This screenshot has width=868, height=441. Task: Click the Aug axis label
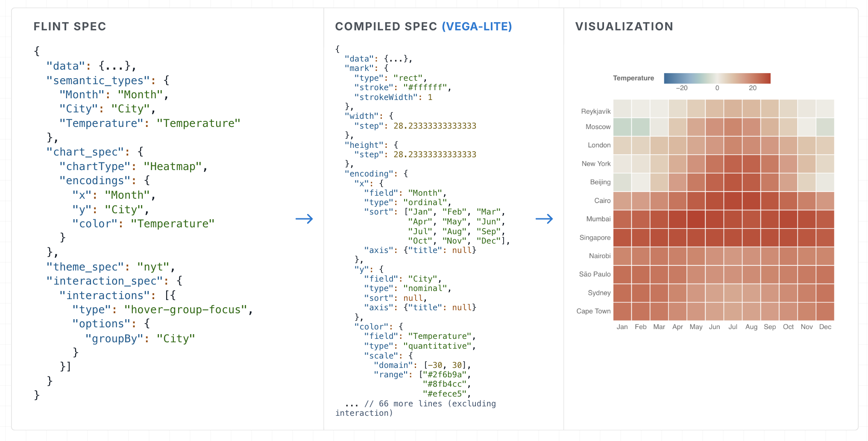coord(751,327)
